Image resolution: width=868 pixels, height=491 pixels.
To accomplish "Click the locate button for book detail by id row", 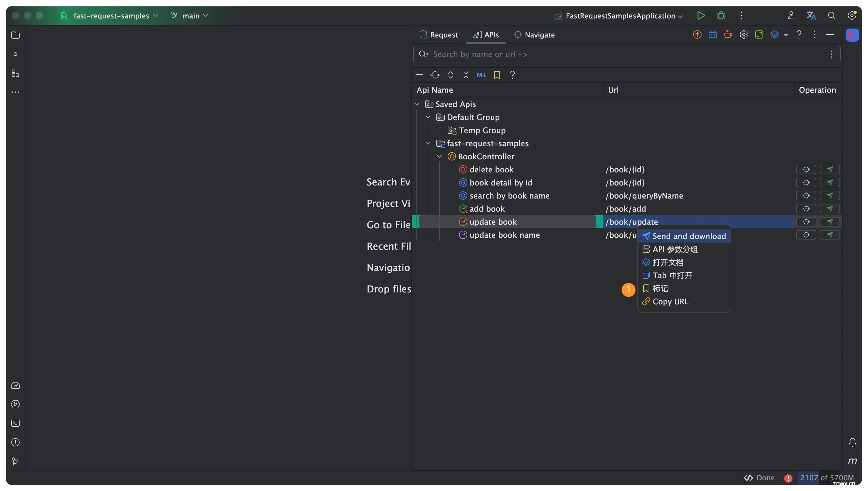I will point(806,183).
